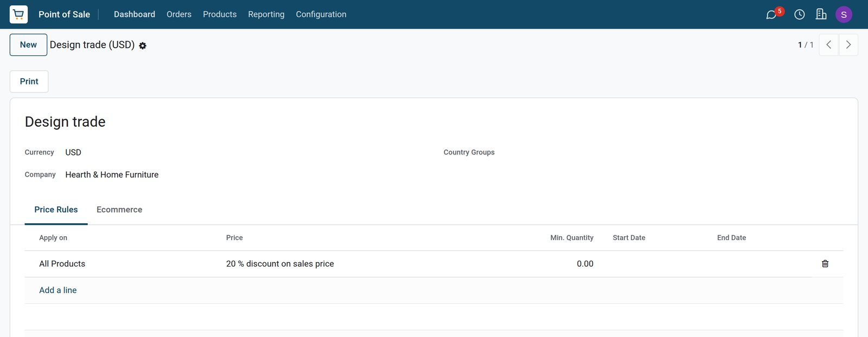868x337 pixels.
Task: Open the company switcher building icon
Action: coord(821,14)
